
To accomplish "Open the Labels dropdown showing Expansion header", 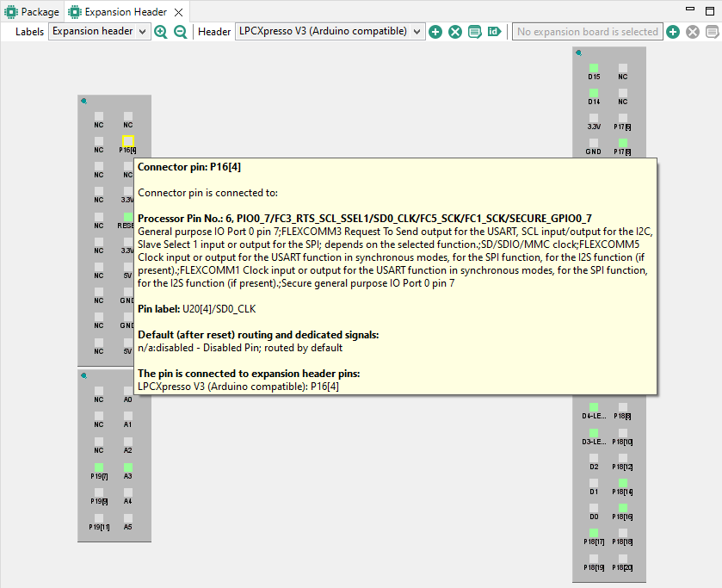I will click(x=99, y=32).
